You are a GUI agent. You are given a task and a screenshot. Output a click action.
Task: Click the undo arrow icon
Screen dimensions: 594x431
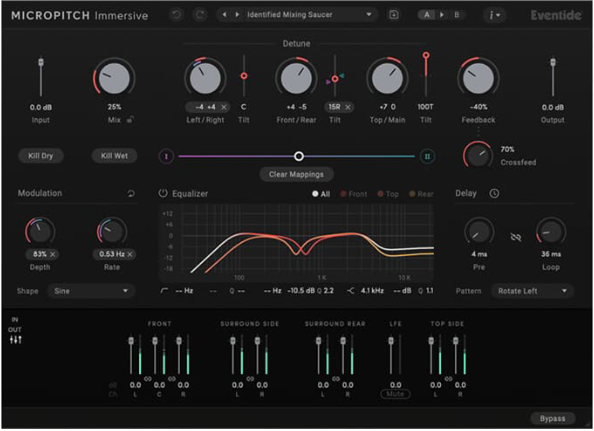177,15
